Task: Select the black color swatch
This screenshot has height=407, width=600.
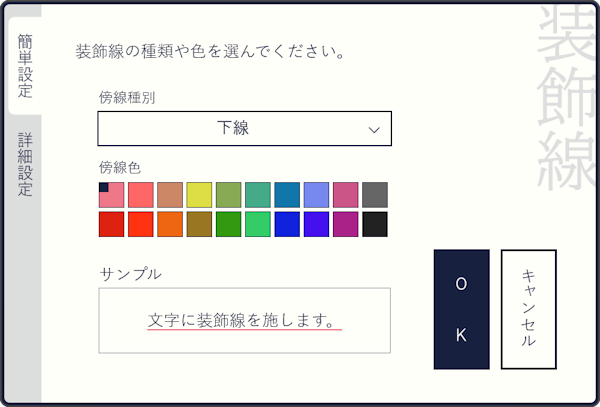Action: click(x=374, y=225)
